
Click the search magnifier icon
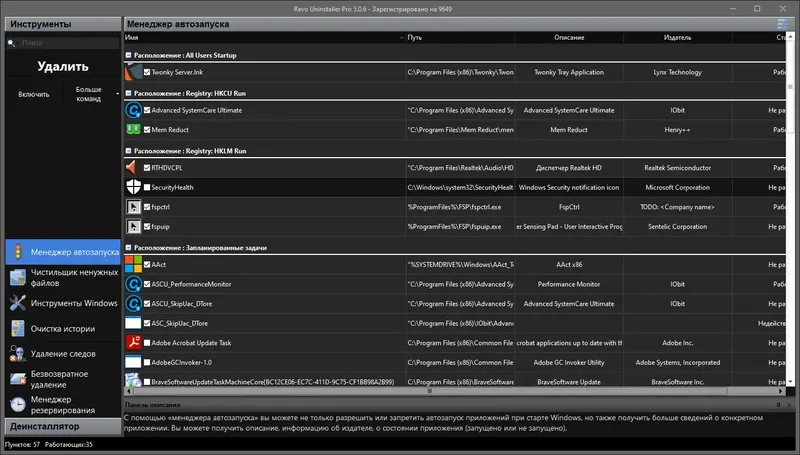click(11, 43)
